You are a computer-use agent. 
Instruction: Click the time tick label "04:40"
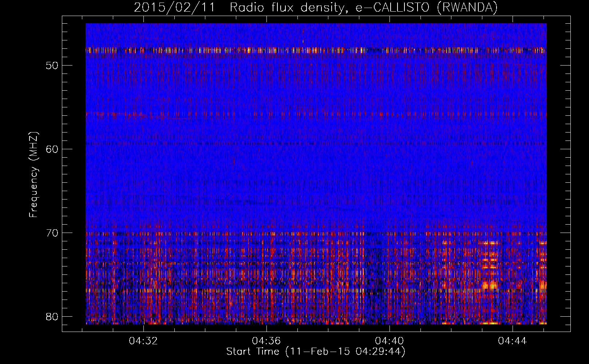390,341
